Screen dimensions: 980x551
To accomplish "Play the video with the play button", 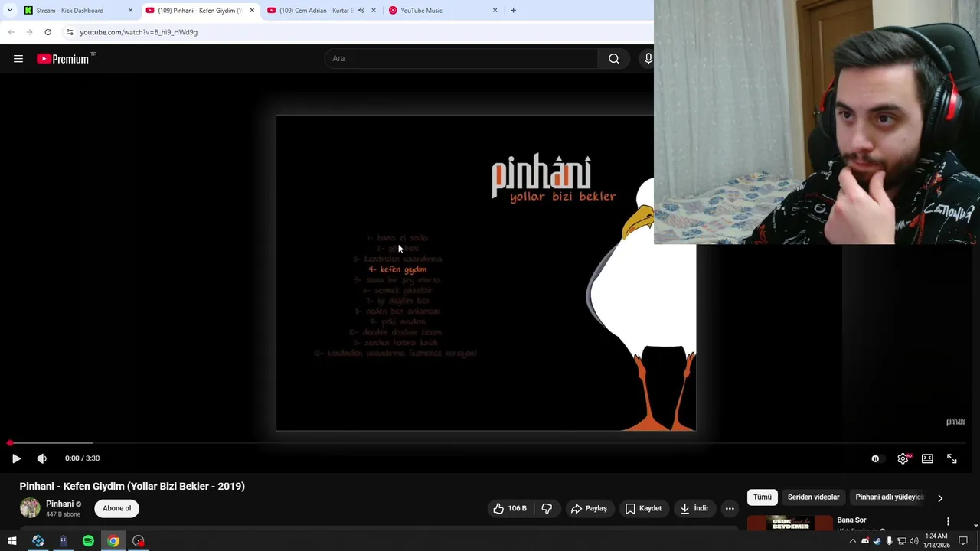I will pyautogui.click(x=16, y=458).
